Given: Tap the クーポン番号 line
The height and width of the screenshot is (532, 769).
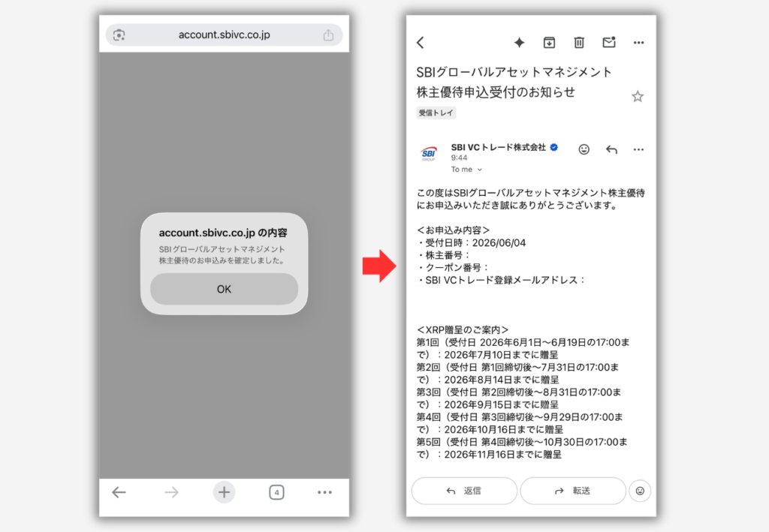Looking at the screenshot, I should point(452,267).
